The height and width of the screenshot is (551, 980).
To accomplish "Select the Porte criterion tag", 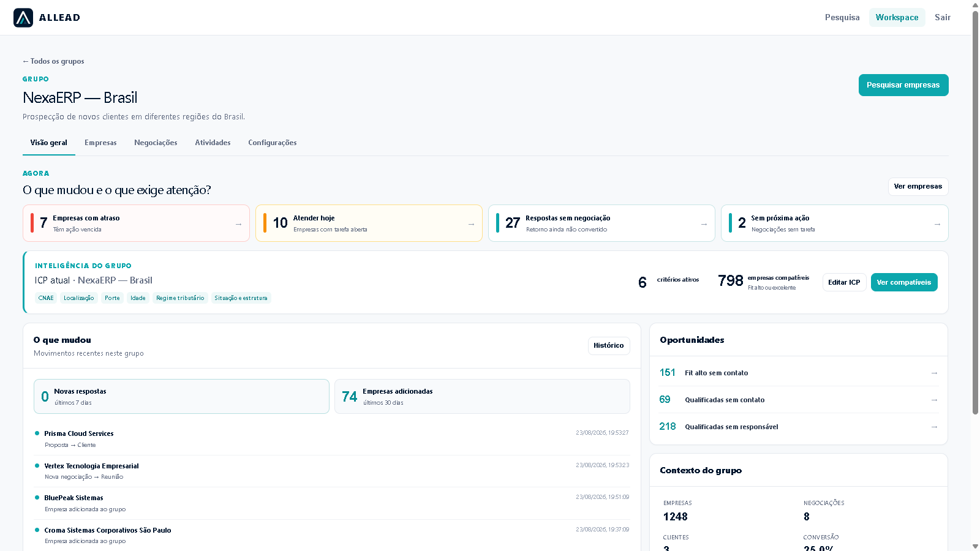I will tap(112, 298).
